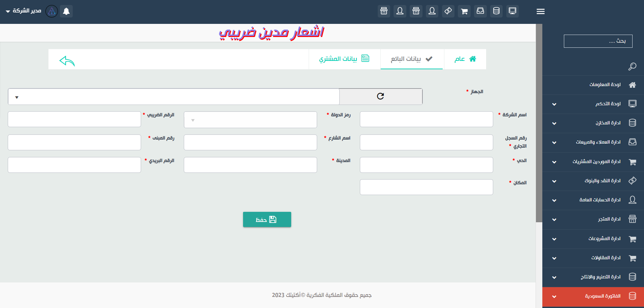Click the store icon between the two user icons
This screenshot has height=308, width=644.
coord(416,11)
